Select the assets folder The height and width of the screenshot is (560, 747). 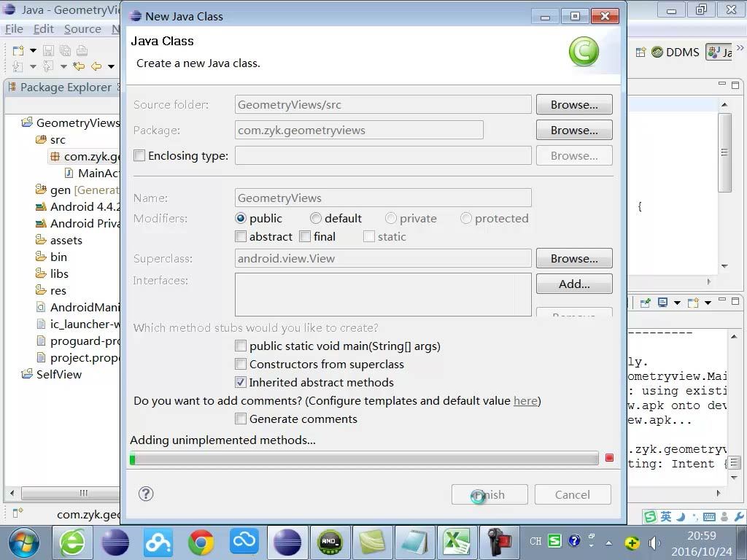click(x=59, y=240)
